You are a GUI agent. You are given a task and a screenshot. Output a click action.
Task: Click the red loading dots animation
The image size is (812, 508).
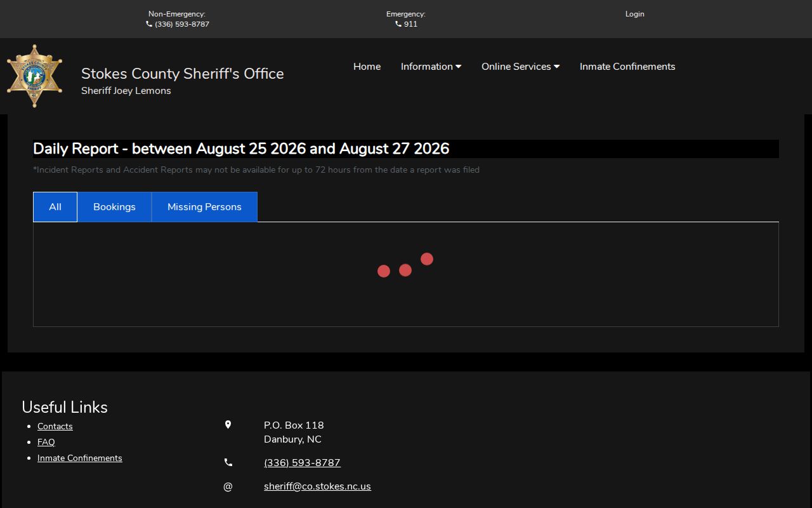click(405, 265)
